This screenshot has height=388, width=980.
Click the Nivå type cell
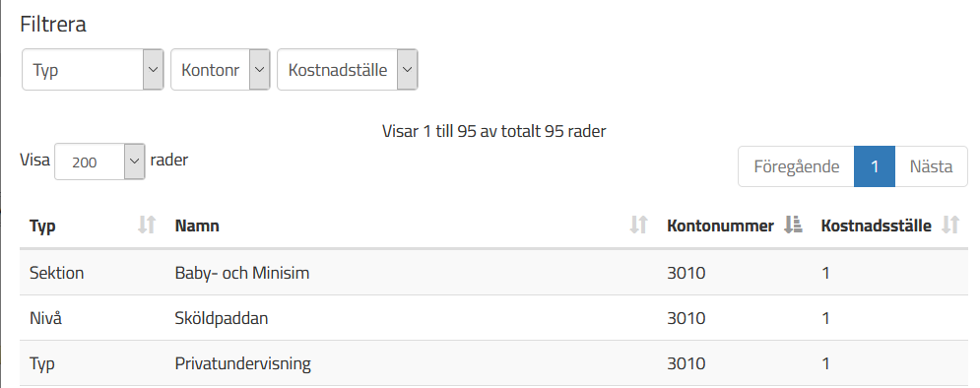pos(44,318)
